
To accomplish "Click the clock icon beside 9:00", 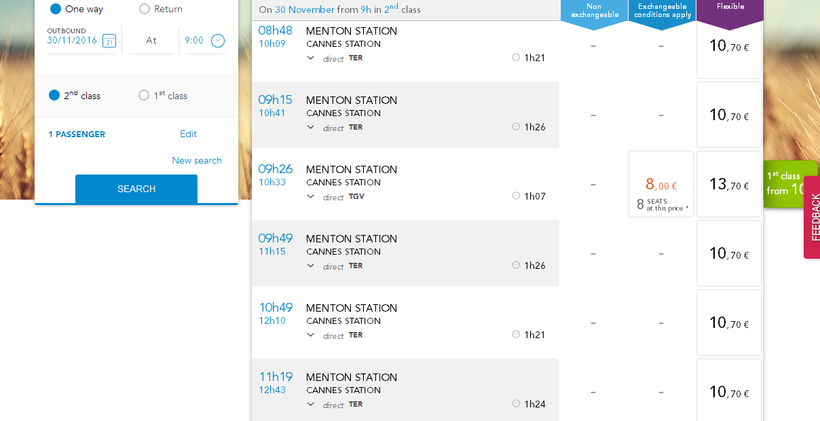I will tap(218, 41).
